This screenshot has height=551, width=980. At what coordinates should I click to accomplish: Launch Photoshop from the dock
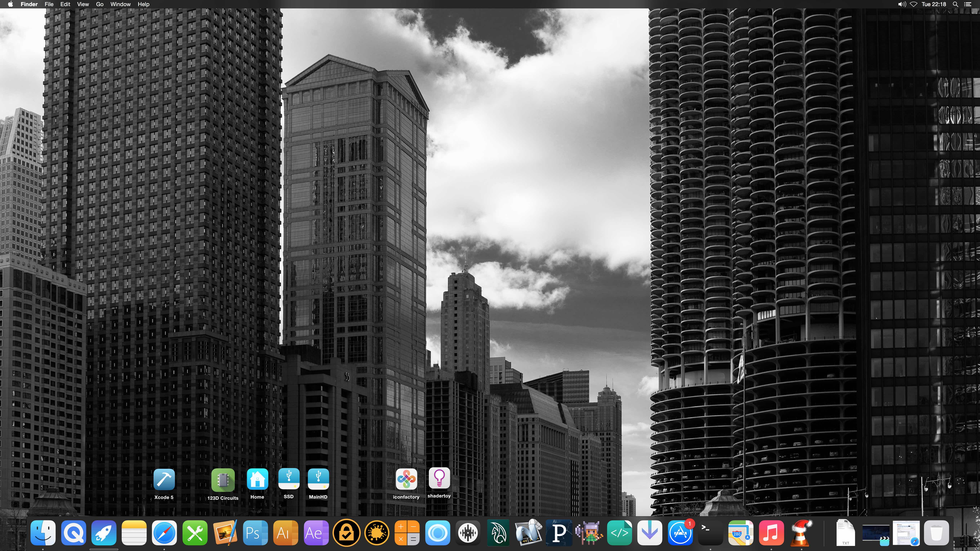tap(255, 533)
